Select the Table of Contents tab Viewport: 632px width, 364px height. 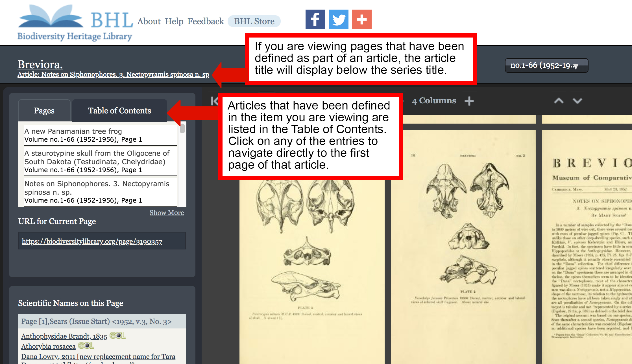(x=119, y=111)
